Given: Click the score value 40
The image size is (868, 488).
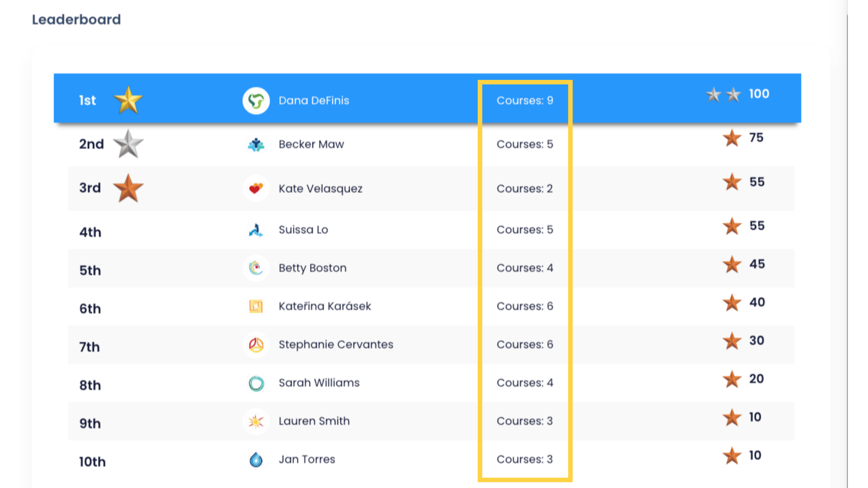Looking at the screenshot, I should [x=757, y=302].
